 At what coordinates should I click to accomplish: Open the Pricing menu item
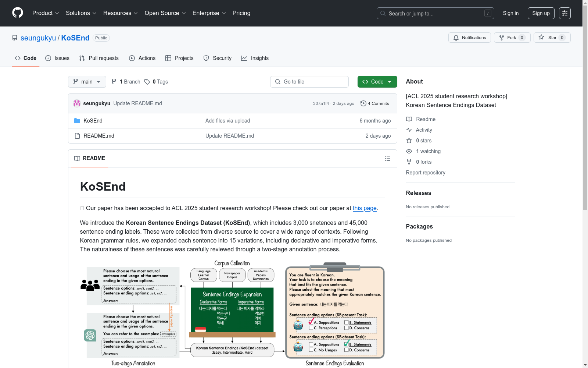[241, 13]
